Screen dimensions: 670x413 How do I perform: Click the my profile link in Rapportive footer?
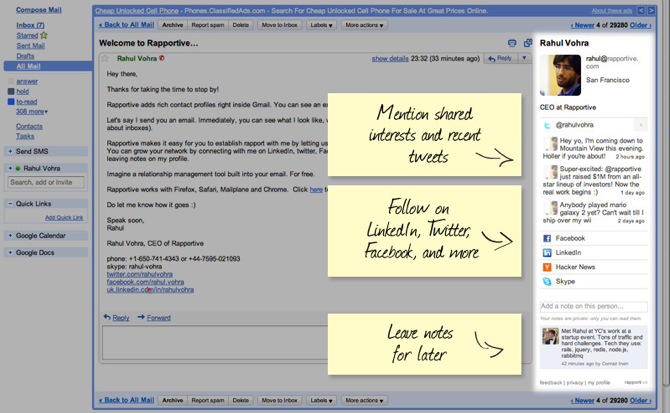(599, 383)
